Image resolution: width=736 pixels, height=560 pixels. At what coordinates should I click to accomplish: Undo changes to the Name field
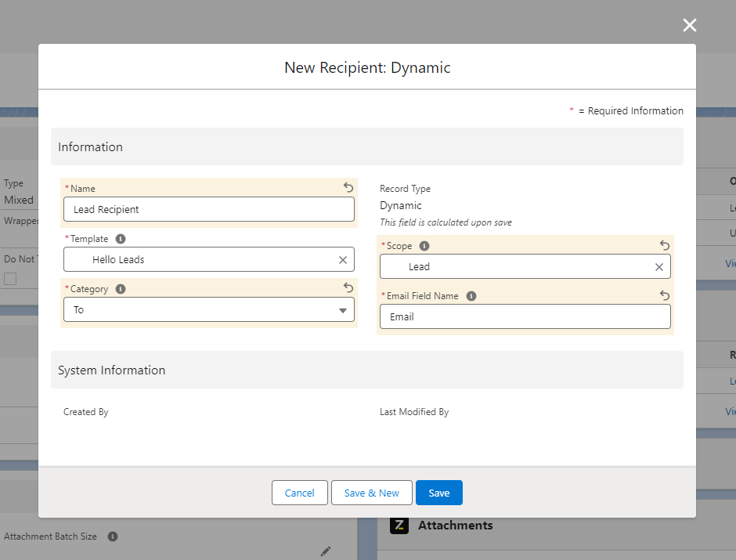[348, 187]
